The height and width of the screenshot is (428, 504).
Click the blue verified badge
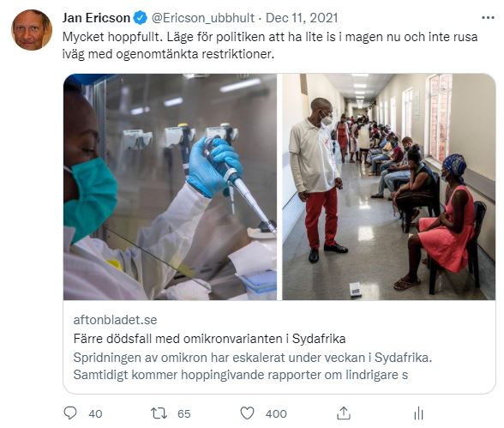tap(140, 18)
